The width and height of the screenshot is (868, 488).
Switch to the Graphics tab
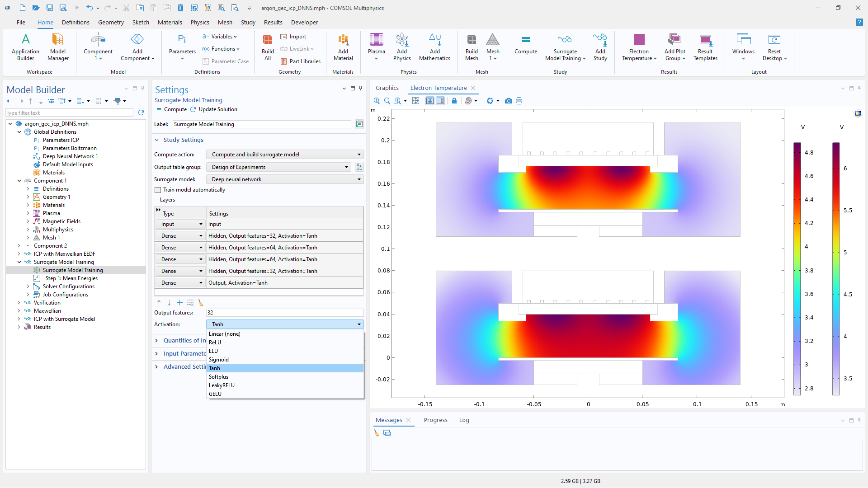(387, 88)
